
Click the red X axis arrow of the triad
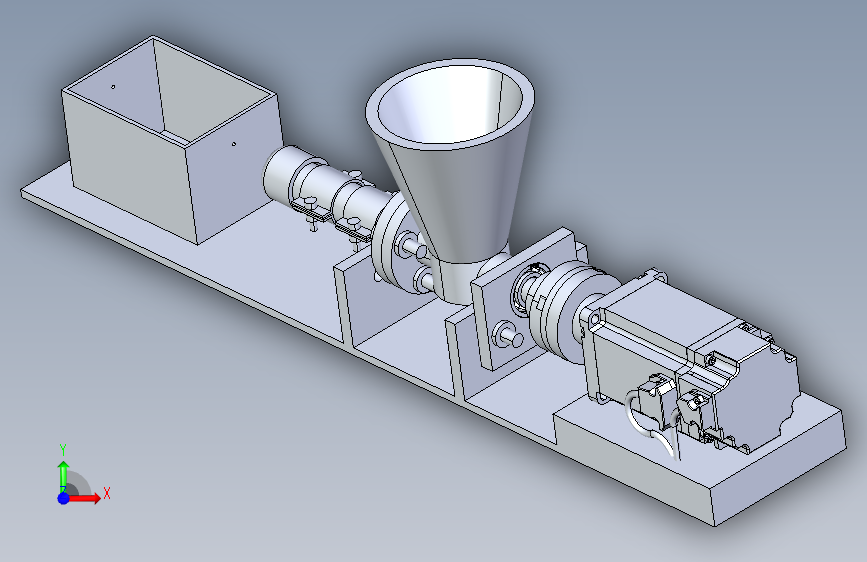(x=84, y=498)
